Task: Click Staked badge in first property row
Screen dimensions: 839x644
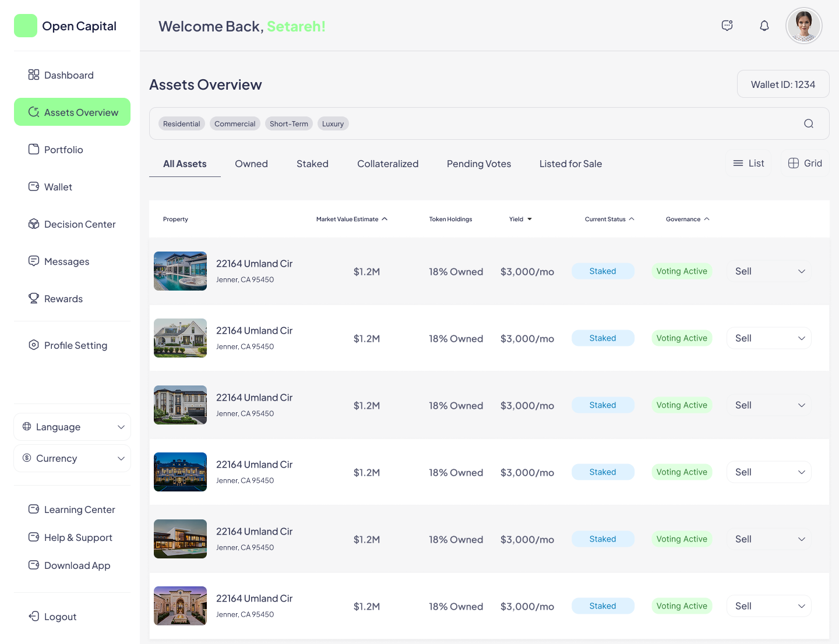Action: (603, 271)
